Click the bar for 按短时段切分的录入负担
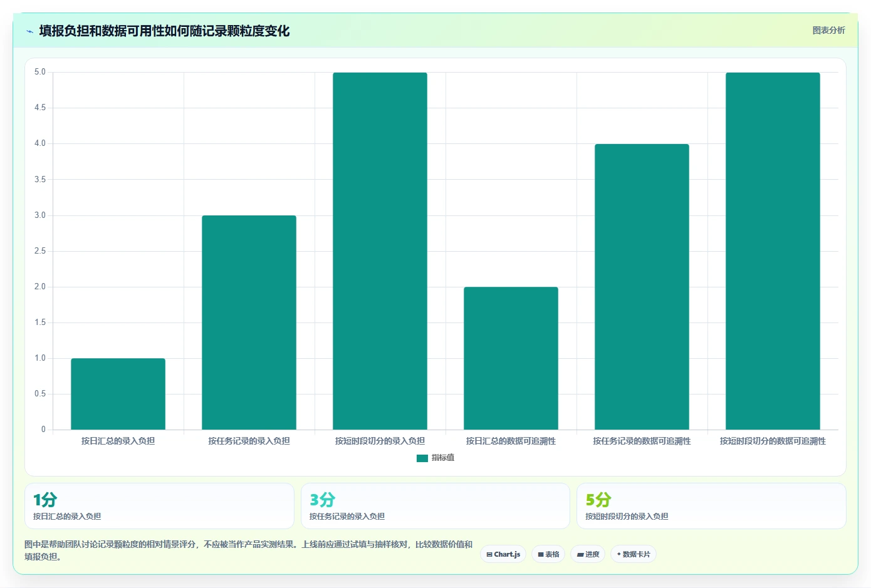Screen dimensions: 871x588 pos(380,251)
